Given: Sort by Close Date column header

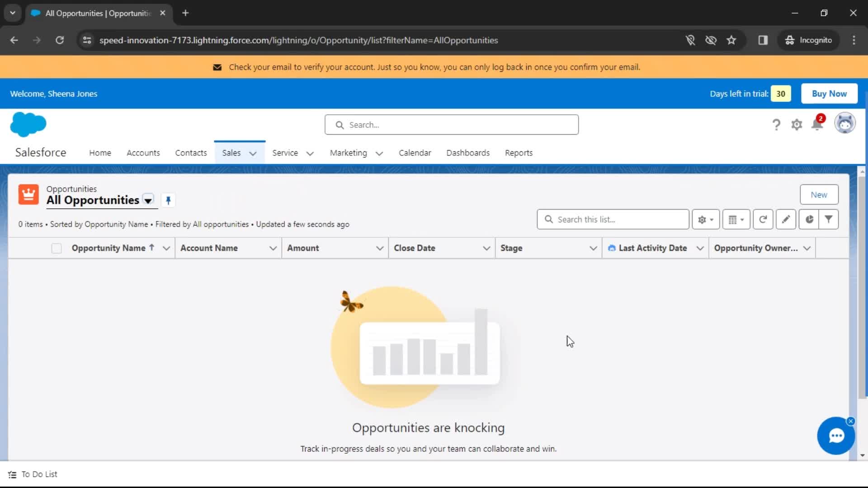Looking at the screenshot, I should 415,248.
